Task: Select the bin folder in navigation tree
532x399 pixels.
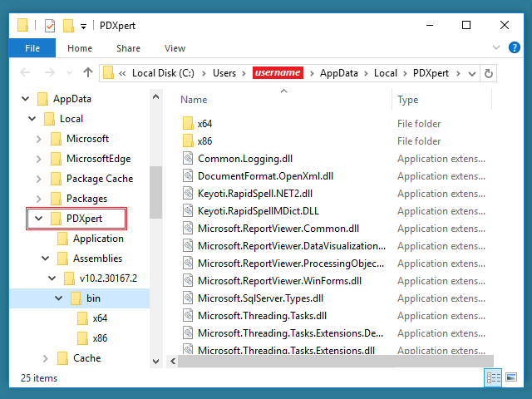Action: (x=85, y=298)
